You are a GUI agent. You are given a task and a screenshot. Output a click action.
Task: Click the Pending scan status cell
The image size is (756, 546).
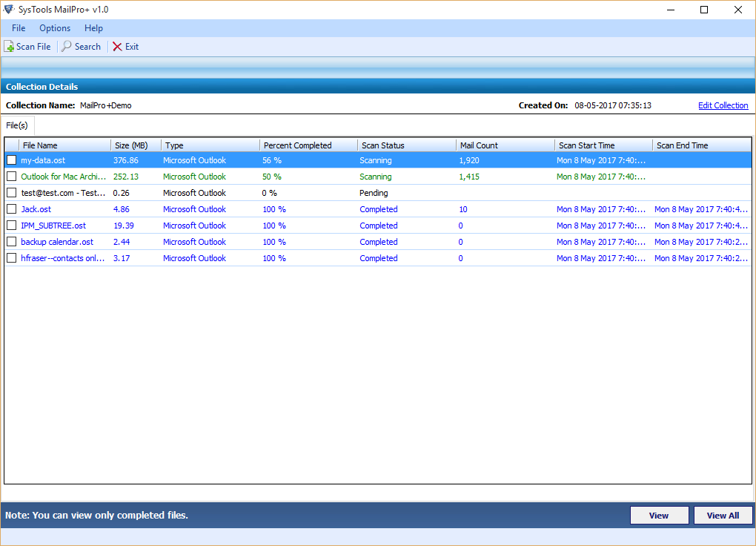point(374,193)
